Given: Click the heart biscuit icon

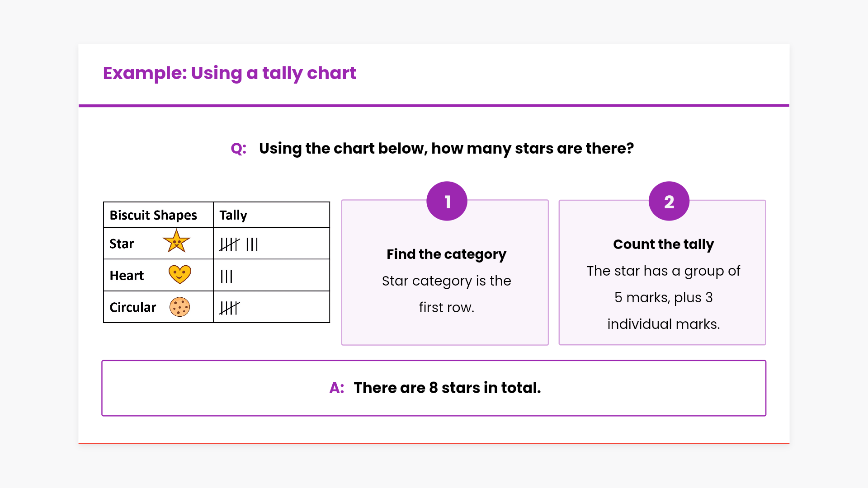Looking at the screenshot, I should point(179,274).
